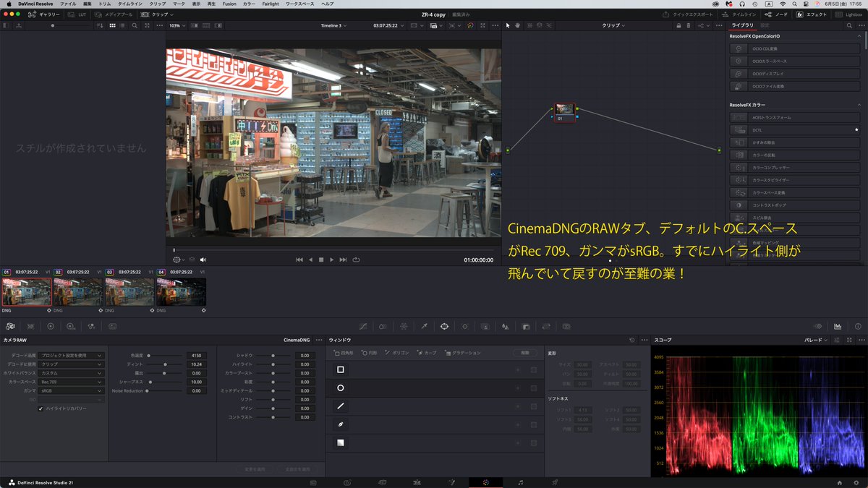This screenshot has width=868, height=488.
Task: Open the Fusion menu in menu bar
Action: pos(229,4)
